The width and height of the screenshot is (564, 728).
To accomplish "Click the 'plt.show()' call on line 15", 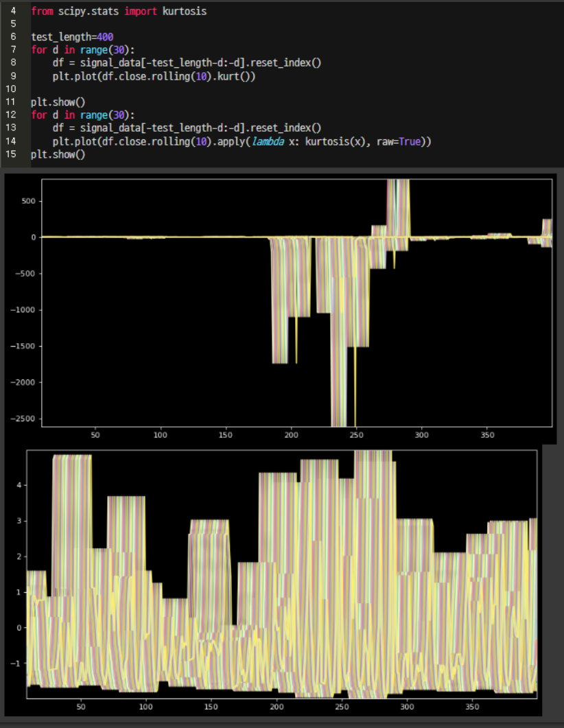I will click(x=58, y=154).
